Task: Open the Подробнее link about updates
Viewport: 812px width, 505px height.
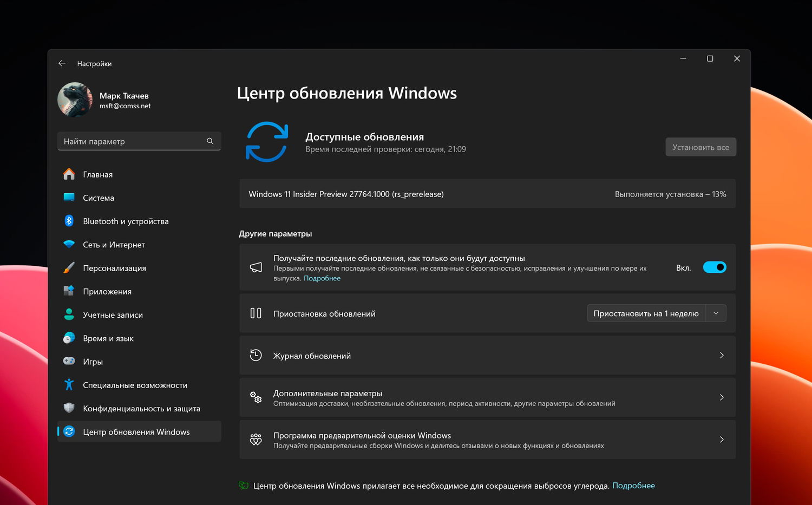Action: tap(322, 278)
